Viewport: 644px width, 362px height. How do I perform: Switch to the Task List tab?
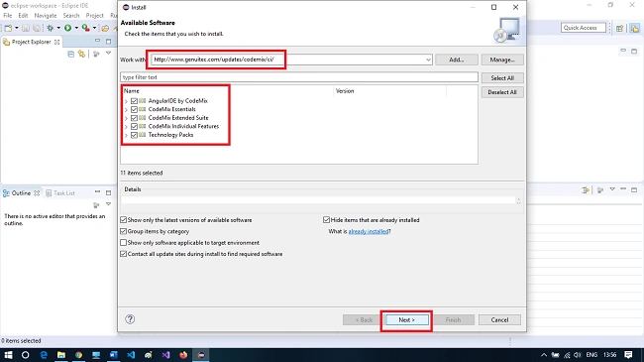tap(60, 193)
